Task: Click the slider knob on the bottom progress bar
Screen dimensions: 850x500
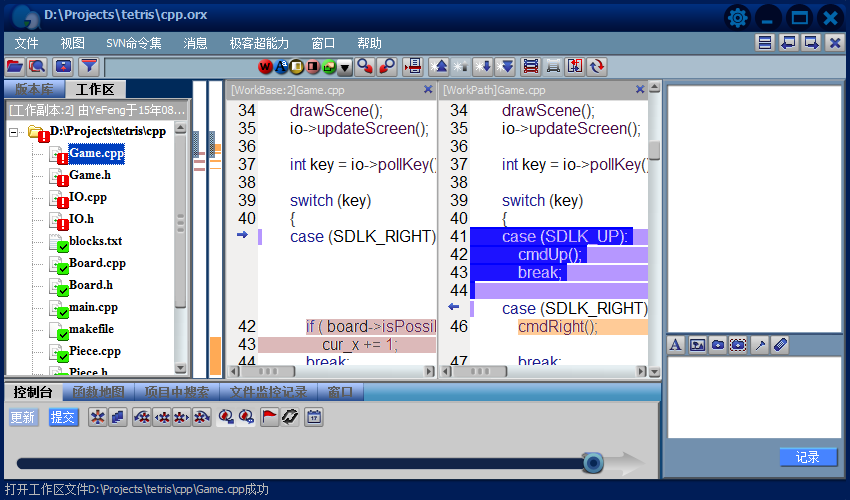Action: [593, 463]
